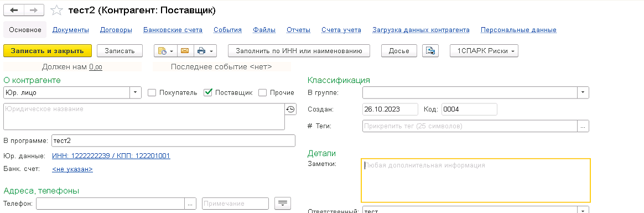Viewport: 644px width, 213px height.
Task: Click Заполнить по ИНН или наименованию
Action: 299,51
